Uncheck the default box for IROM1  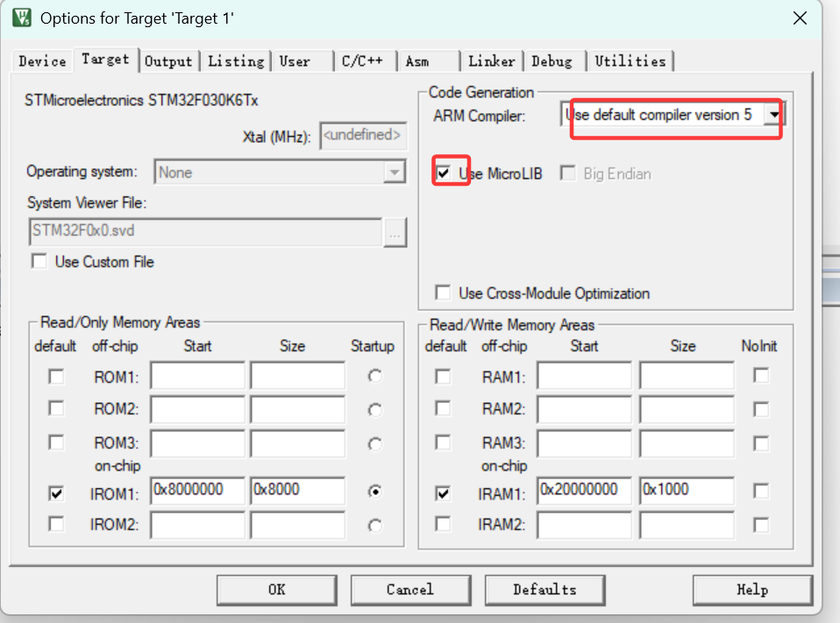56,493
